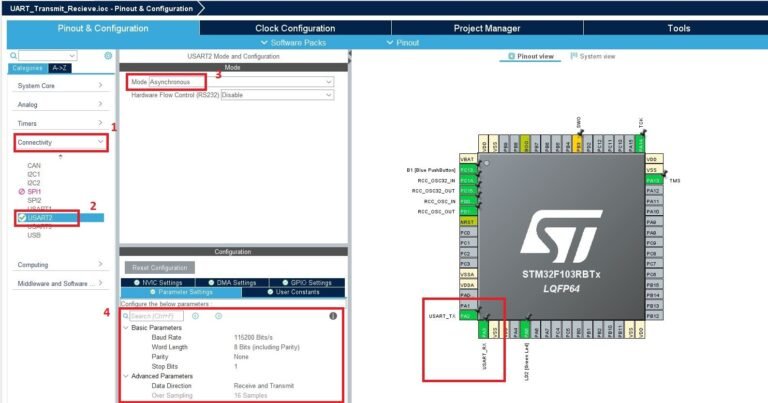Viewport: 768px width, 403px height.
Task: Click the info icon in Parameter Settings
Action: [x=333, y=316]
